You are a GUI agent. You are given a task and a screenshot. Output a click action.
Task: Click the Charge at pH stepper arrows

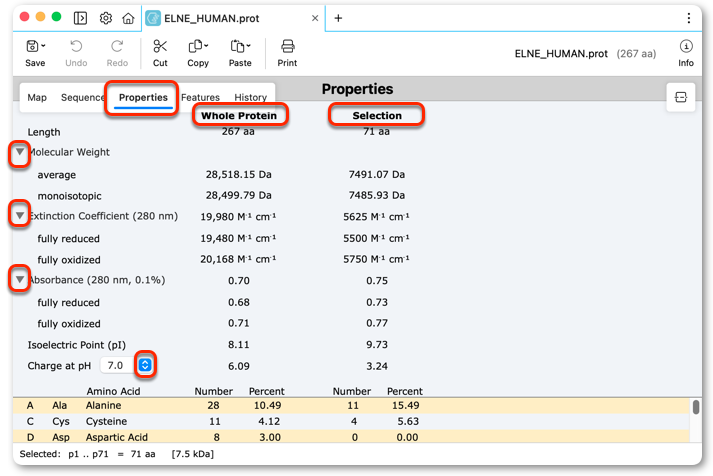tap(145, 365)
